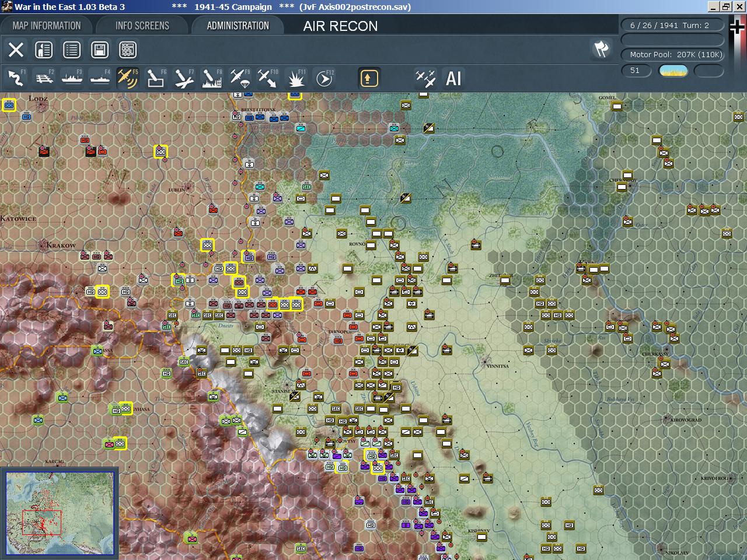Image resolution: width=747 pixels, height=560 pixels.
Task: Click the white X close-screen icon
Action: tap(16, 50)
